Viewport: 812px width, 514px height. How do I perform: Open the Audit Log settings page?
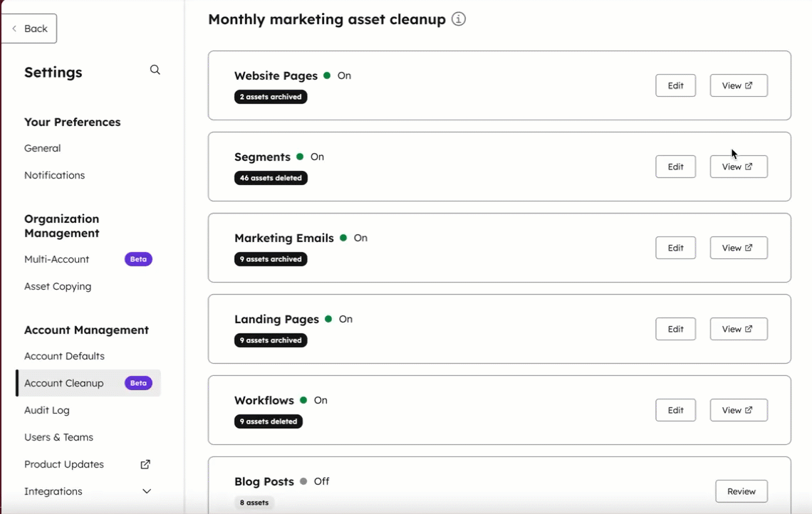(47, 410)
